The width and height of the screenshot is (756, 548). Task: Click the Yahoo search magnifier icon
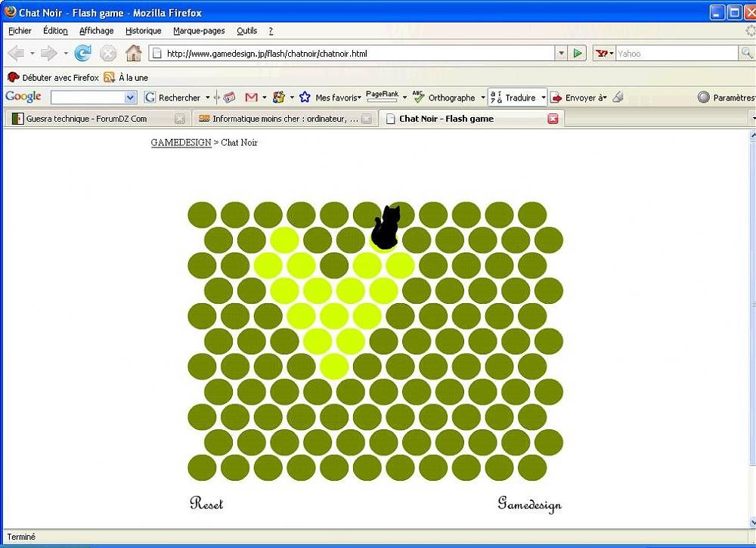tap(746, 54)
